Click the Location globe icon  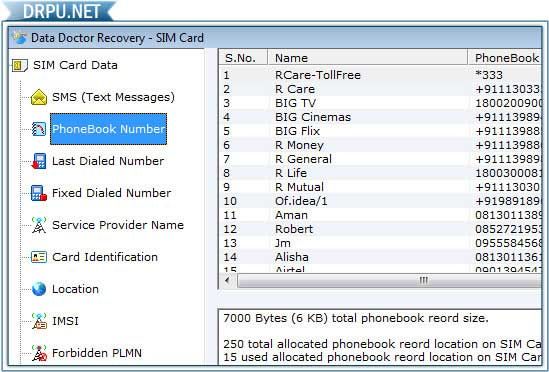pos(39,289)
